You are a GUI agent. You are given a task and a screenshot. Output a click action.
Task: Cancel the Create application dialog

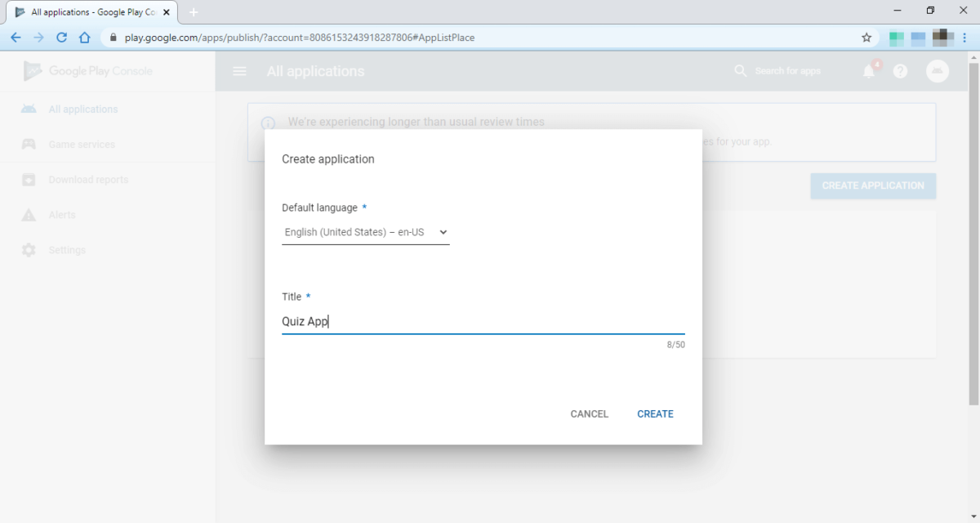tap(589, 413)
